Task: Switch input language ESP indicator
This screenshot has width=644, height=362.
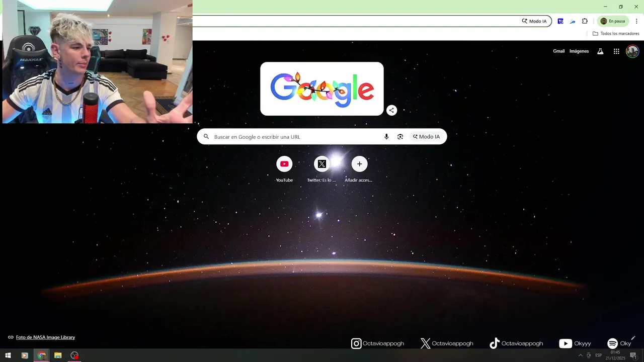Action: [x=598, y=355]
